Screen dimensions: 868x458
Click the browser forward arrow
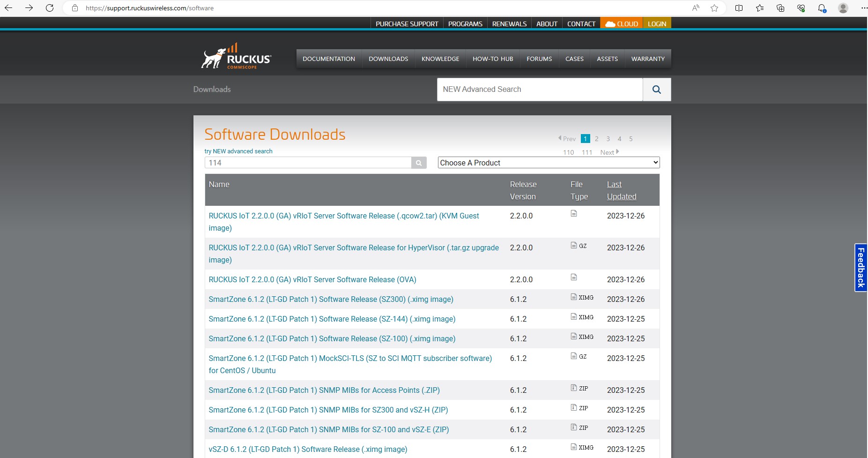tap(29, 8)
